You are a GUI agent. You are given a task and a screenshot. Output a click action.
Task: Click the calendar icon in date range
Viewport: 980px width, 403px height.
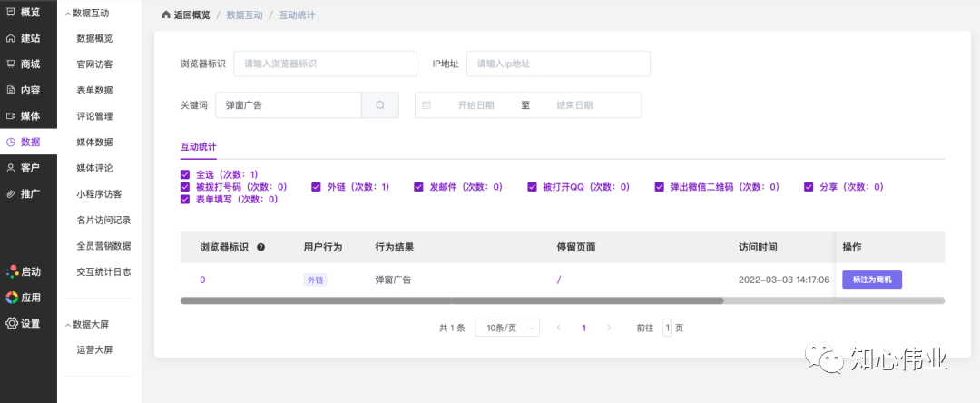pos(426,105)
